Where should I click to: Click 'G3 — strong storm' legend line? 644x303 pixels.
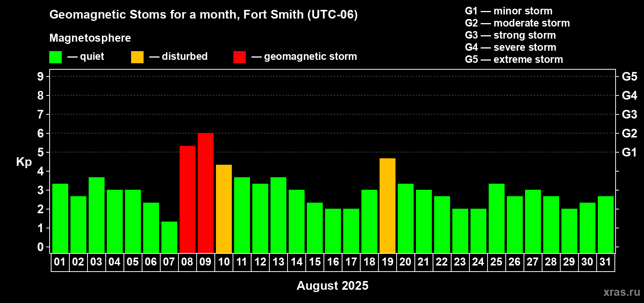(x=510, y=35)
